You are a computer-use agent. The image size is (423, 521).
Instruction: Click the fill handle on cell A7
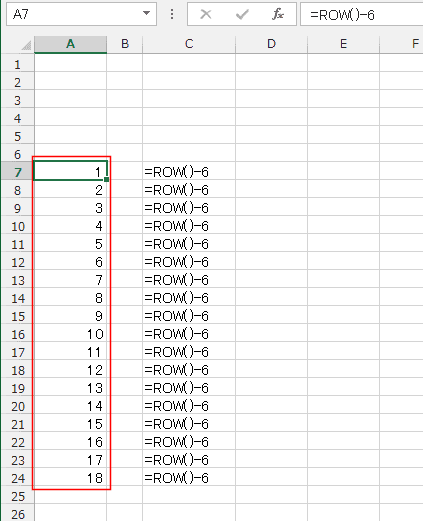tap(106, 180)
